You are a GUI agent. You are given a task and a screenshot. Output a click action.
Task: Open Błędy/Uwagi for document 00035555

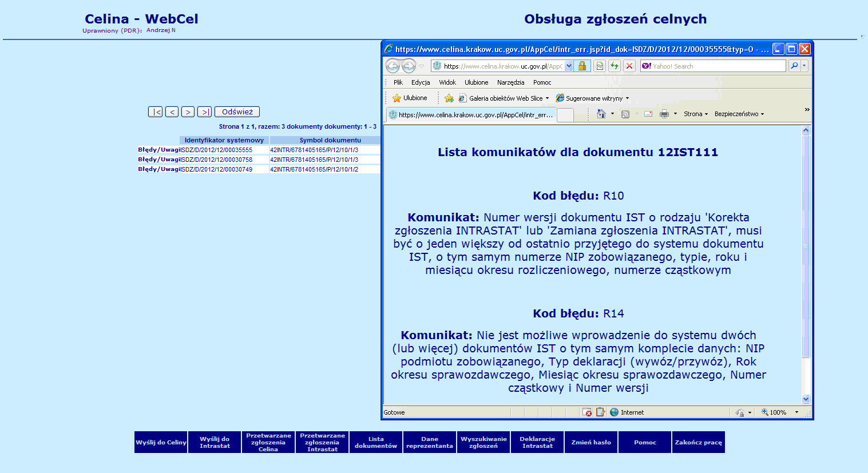coord(159,150)
